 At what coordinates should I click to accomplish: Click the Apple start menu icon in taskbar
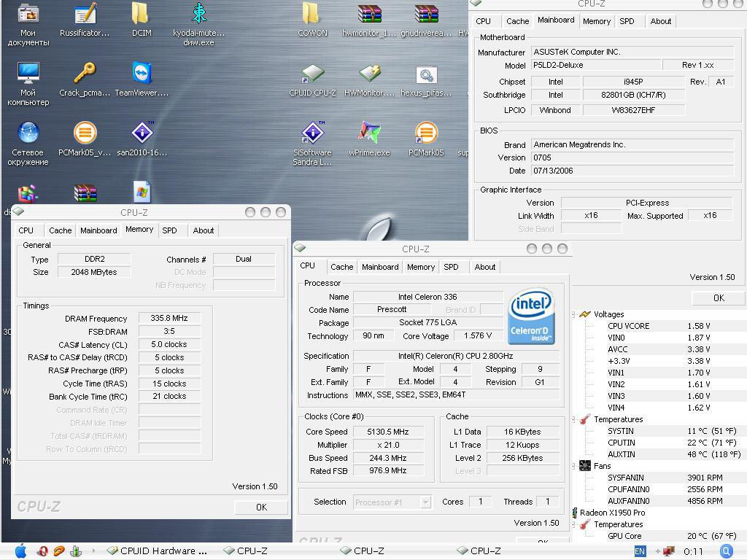[20, 551]
